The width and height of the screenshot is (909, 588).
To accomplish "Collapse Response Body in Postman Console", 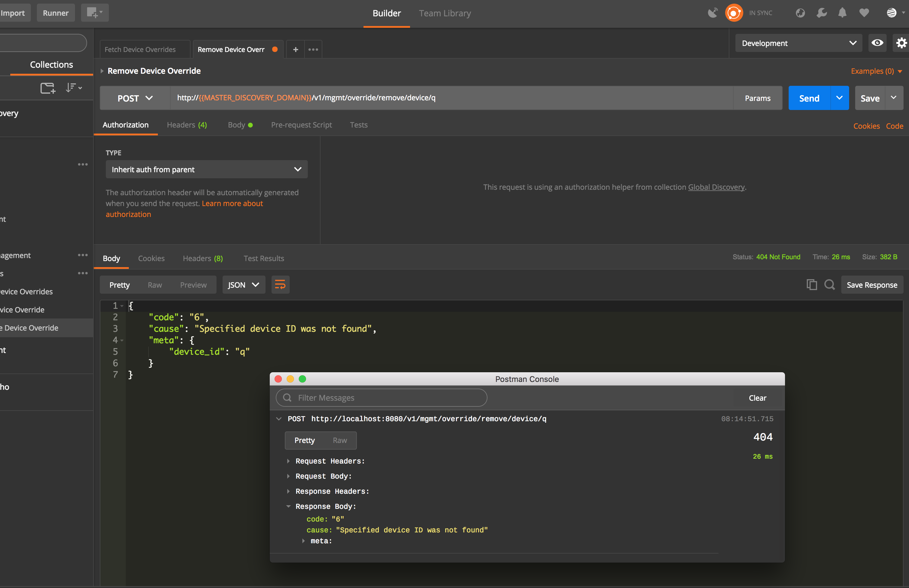I will click(288, 506).
